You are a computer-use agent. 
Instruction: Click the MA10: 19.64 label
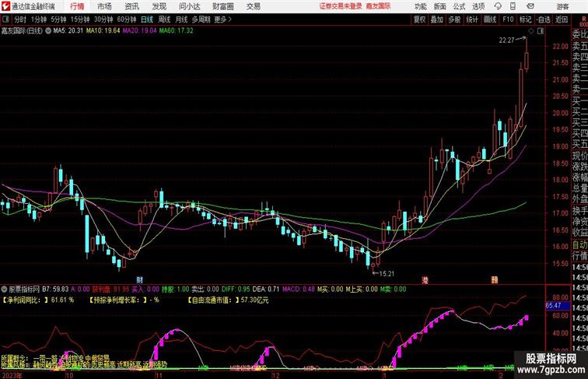pos(103,31)
